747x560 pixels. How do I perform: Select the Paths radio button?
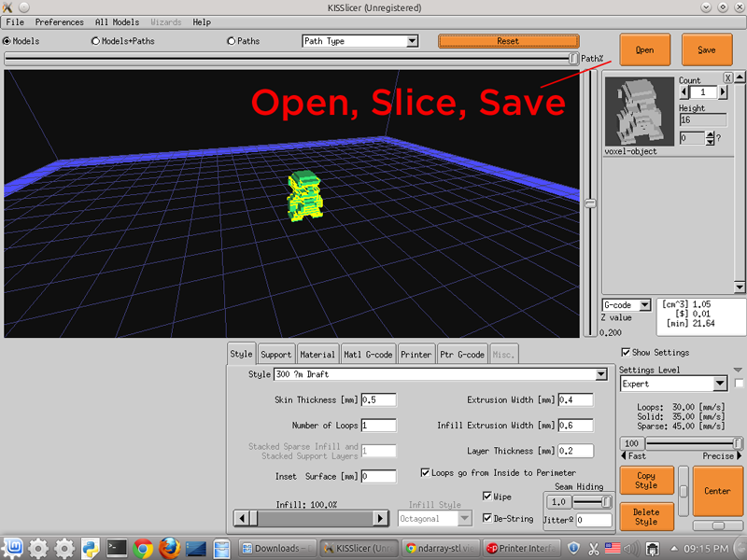[x=231, y=41]
